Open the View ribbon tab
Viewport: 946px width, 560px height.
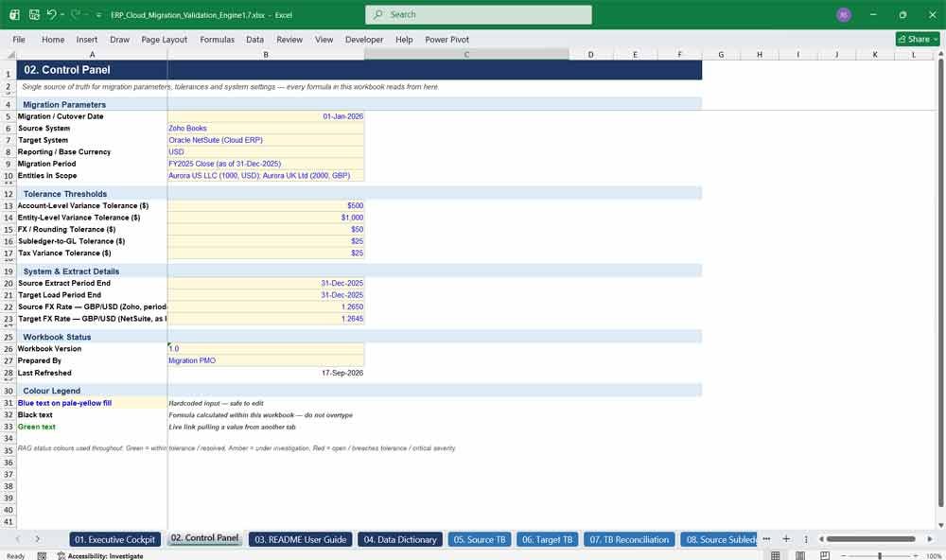point(324,39)
